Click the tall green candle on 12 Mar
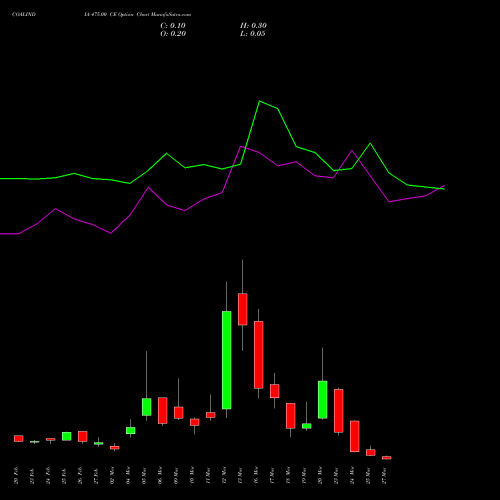 tap(227, 360)
